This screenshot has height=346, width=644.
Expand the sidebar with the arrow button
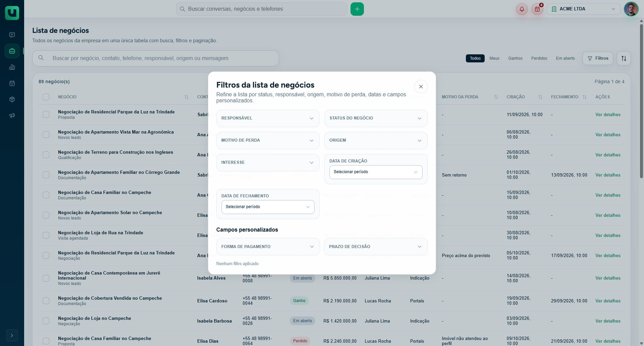pyautogui.click(x=12, y=335)
